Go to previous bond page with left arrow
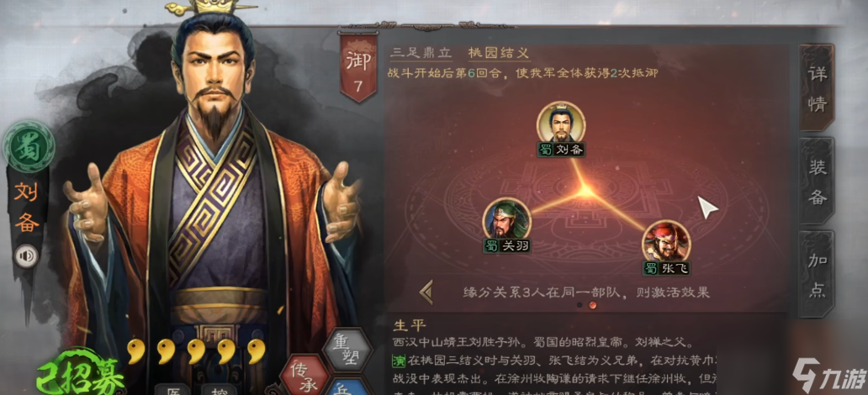 coord(426,292)
